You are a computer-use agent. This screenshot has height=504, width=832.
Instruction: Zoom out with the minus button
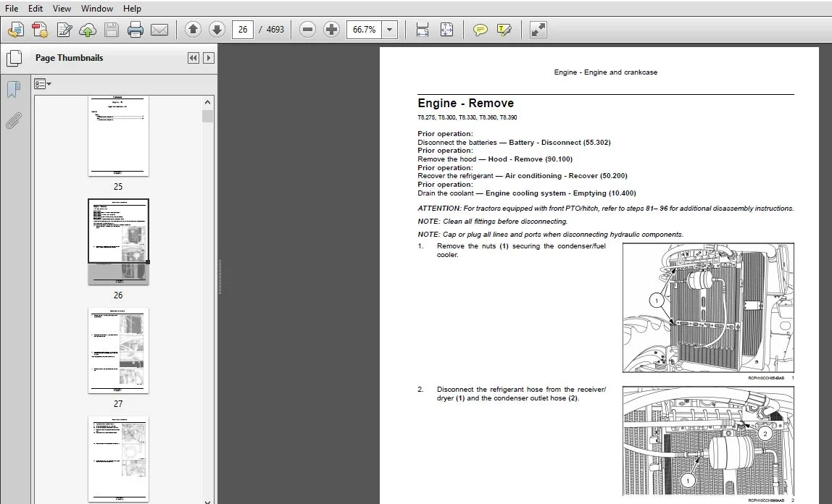(x=307, y=30)
